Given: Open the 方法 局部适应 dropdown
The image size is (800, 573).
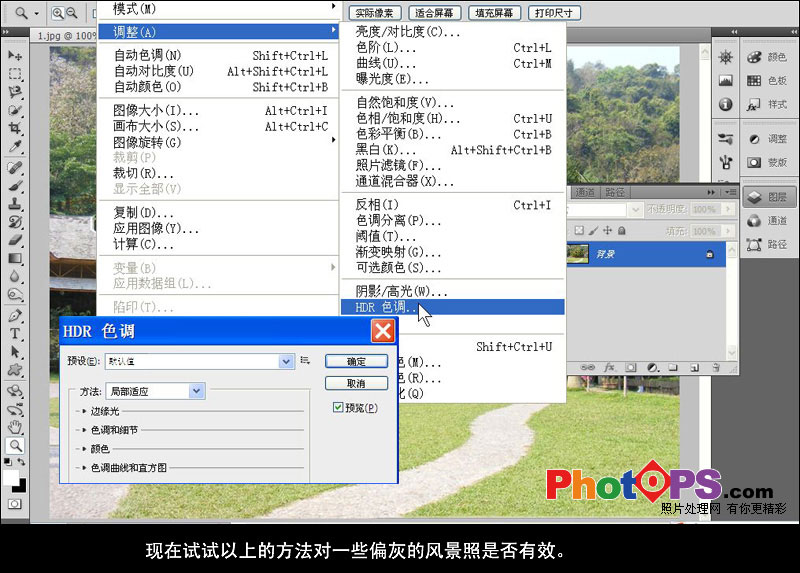Looking at the screenshot, I should coord(196,391).
